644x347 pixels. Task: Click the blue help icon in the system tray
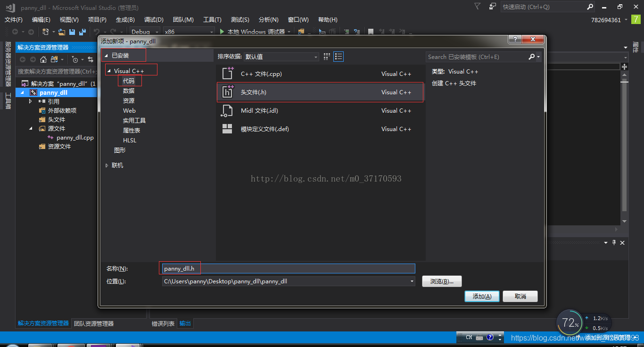coord(490,337)
